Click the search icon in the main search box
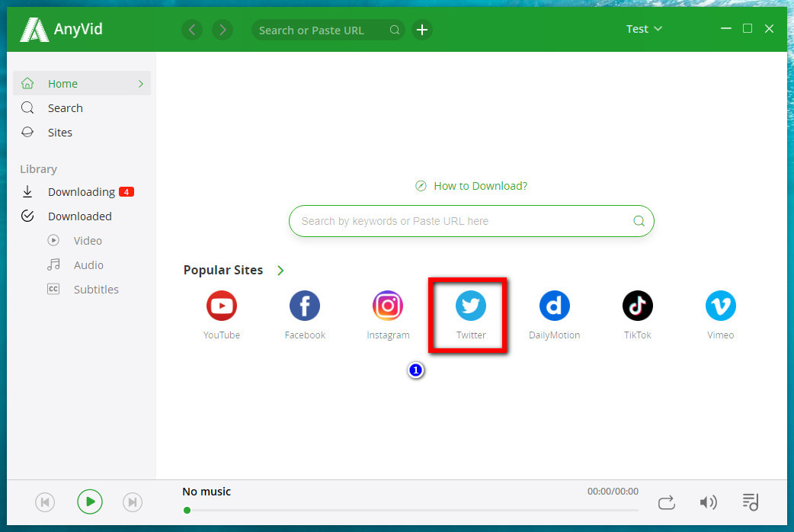The height and width of the screenshot is (532, 794). (639, 221)
